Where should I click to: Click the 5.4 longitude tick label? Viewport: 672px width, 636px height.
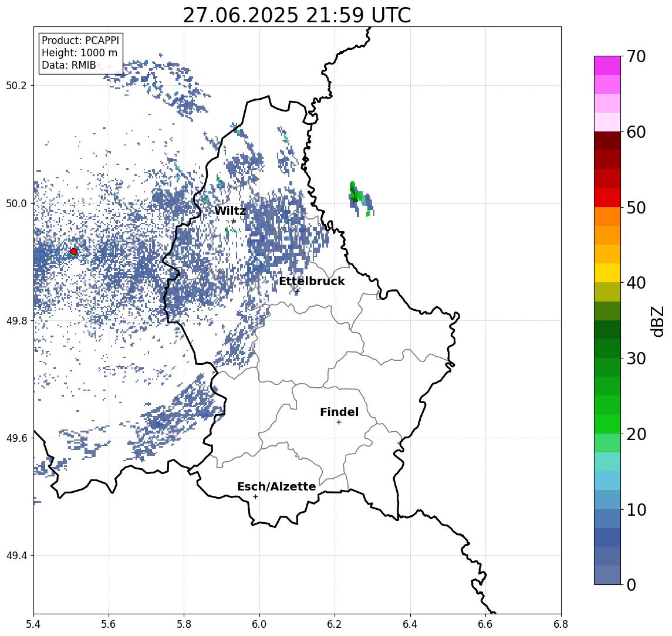[x=34, y=624]
